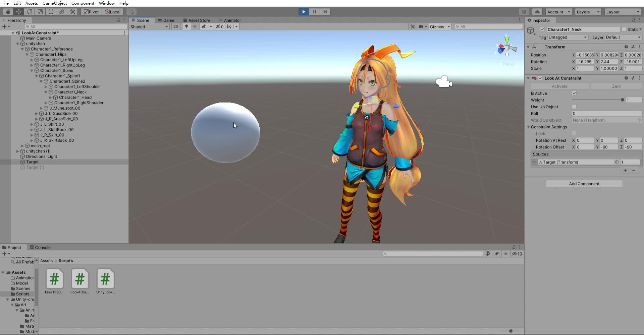Open the GameObject menu

click(55, 3)
